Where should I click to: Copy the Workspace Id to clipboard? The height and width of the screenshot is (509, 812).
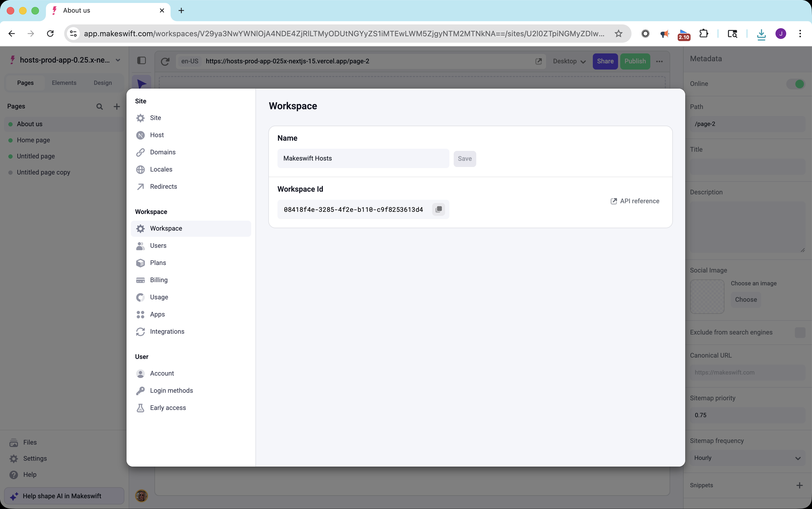438,209
